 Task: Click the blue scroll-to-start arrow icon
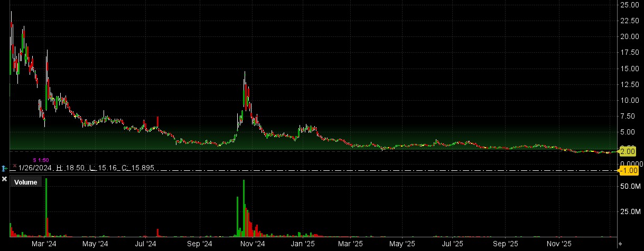point(4,168)
